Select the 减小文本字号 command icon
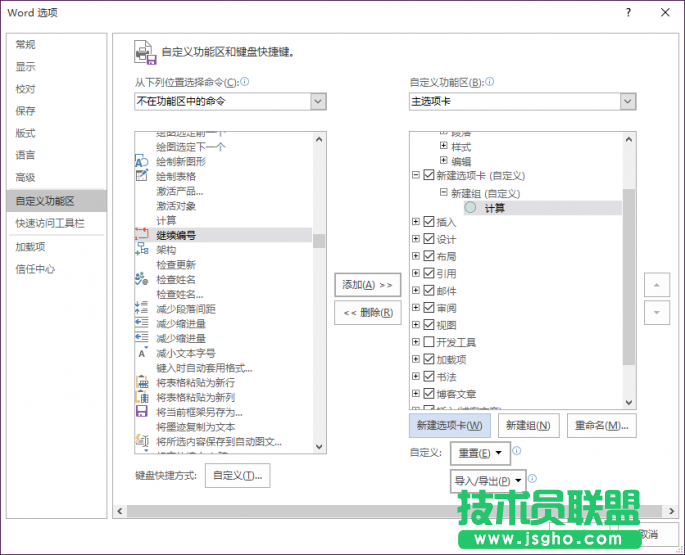 141,353
